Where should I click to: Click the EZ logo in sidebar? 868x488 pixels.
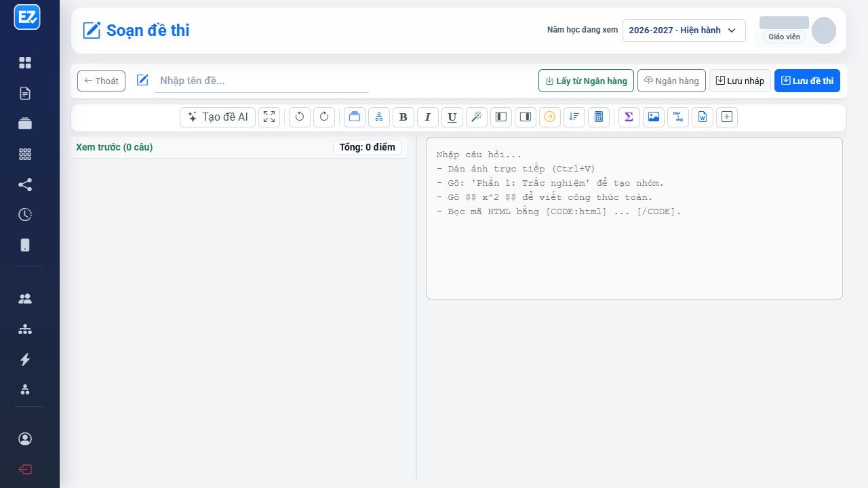point(27,18)
